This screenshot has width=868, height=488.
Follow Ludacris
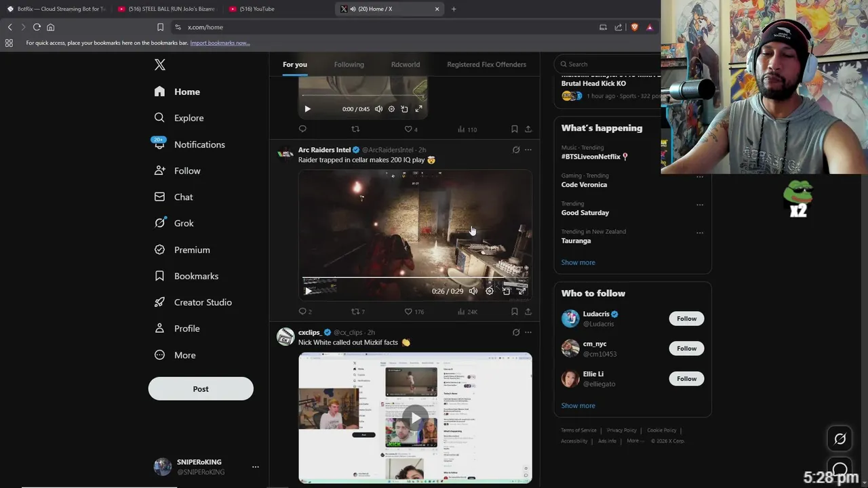[x=686, y=319]
